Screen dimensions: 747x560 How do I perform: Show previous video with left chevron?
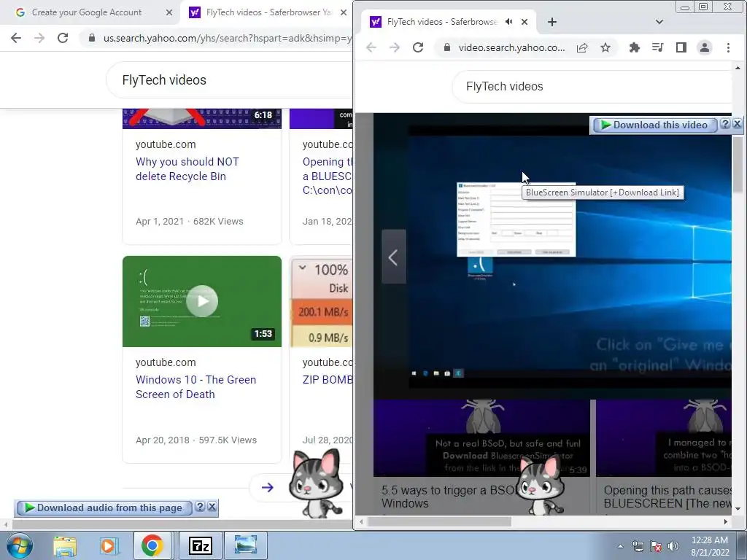coord(393,257)
